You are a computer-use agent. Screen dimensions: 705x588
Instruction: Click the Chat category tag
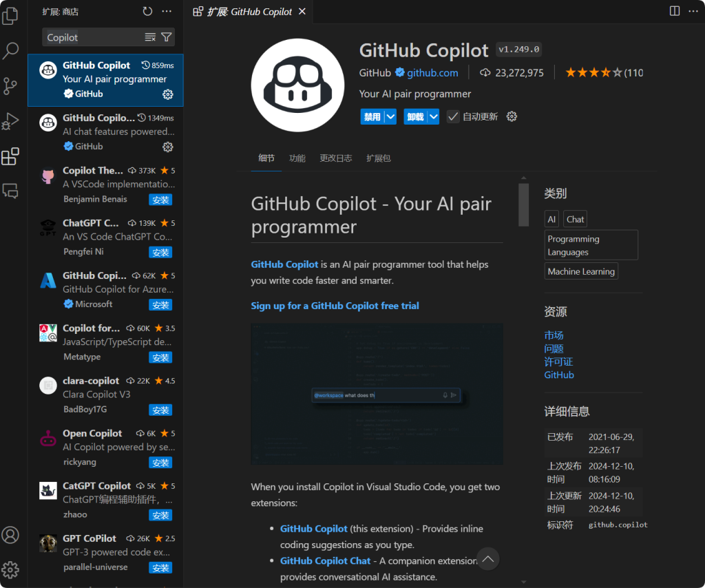coord(575,220)
